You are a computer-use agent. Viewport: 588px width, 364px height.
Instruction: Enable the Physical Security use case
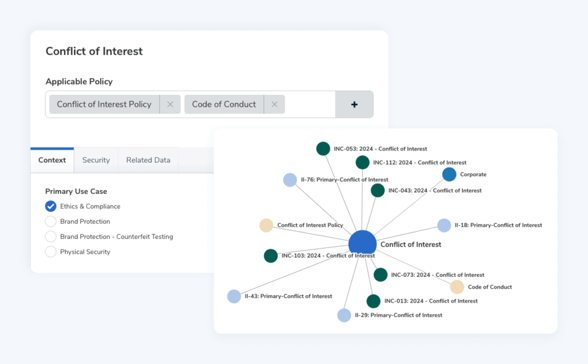(x=51, y=251)
